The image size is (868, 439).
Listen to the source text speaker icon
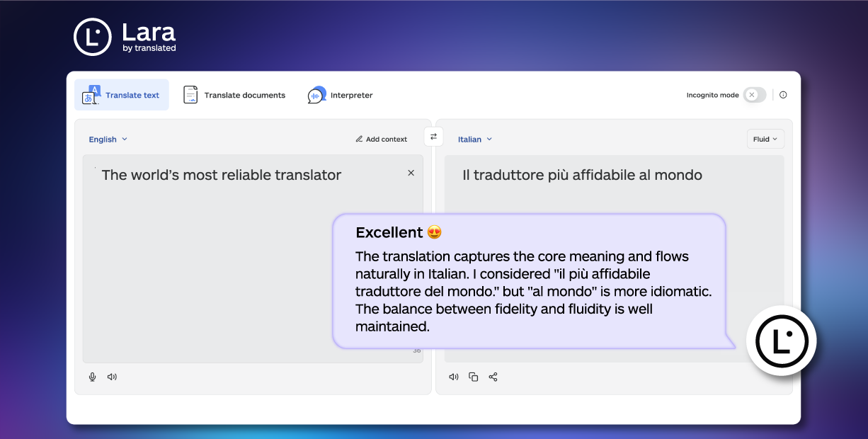[x=112, y=377]
